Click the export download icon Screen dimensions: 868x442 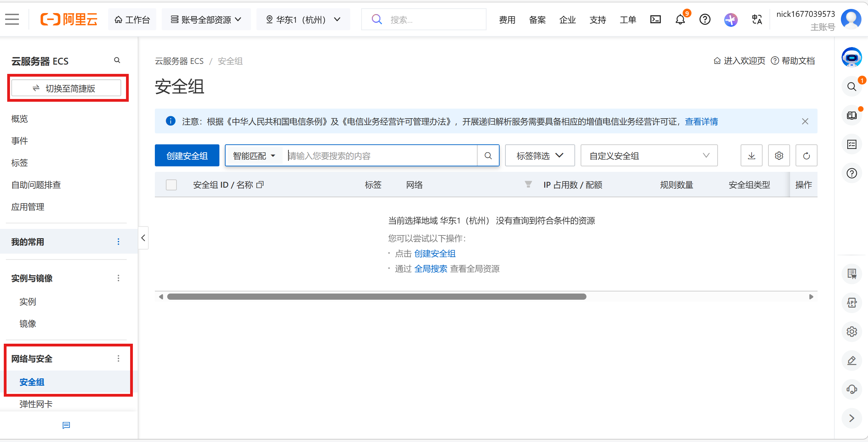751,156
